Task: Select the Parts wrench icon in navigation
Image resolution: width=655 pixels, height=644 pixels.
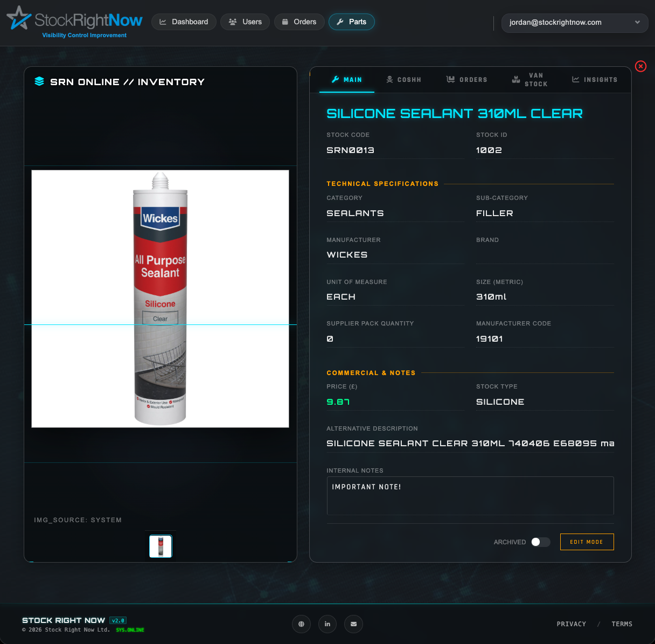Action: (x=340, y=22)
